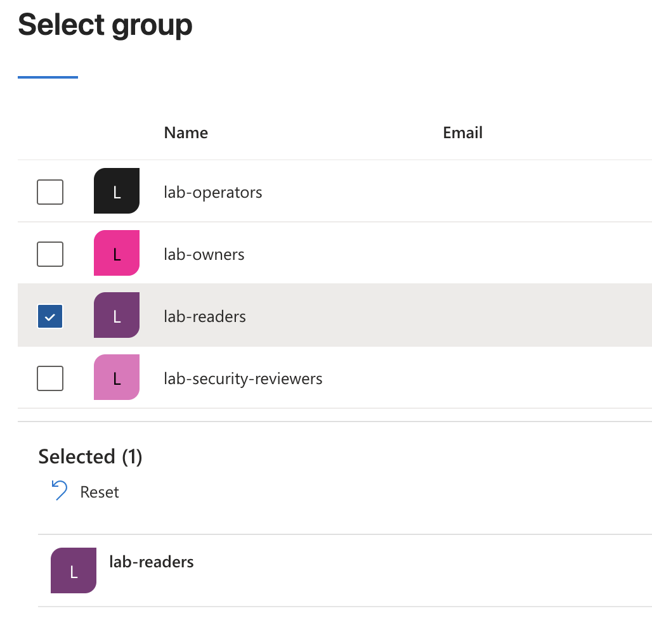Sort by the Email column header
Screen dimensions: 652x644
[x=462, y=132]
